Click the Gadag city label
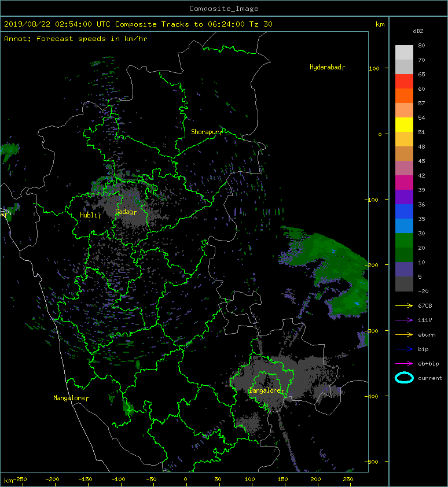Viewport: 448px width, 487px height. click(x=124, y=212)
